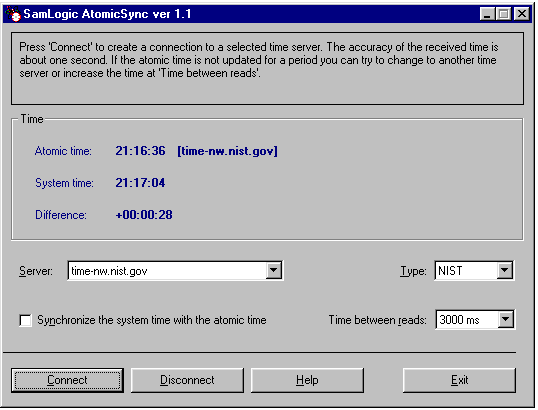The height and width of the screenshot is (410, 538).
Task: Close the AtomicSync window
Action: [x=522, y=14]
